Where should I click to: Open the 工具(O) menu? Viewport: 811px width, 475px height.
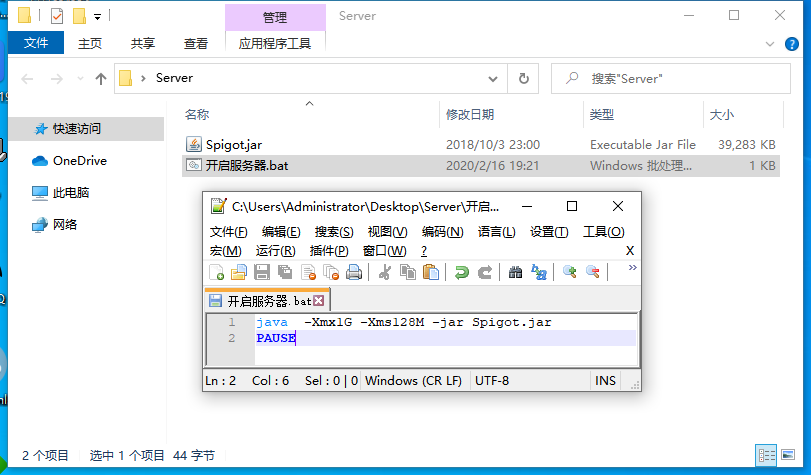coord(604,232)
